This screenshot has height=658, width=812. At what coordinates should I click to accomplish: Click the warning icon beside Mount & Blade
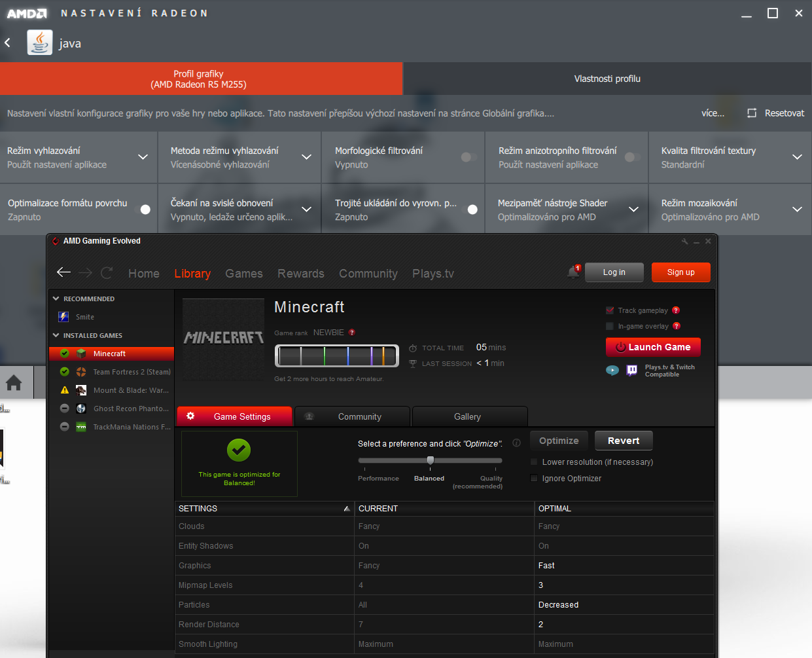(x=64, y=390)
